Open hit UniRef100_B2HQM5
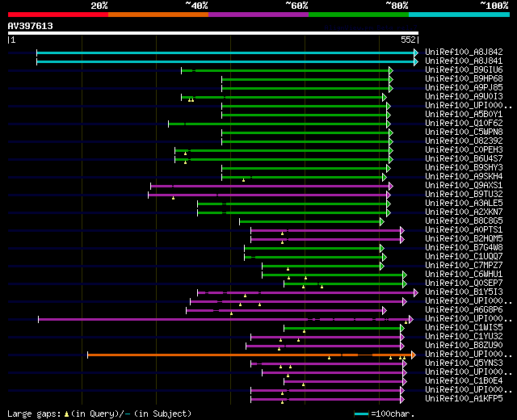This screenshot has width=517, height=420. click(464, 239)
